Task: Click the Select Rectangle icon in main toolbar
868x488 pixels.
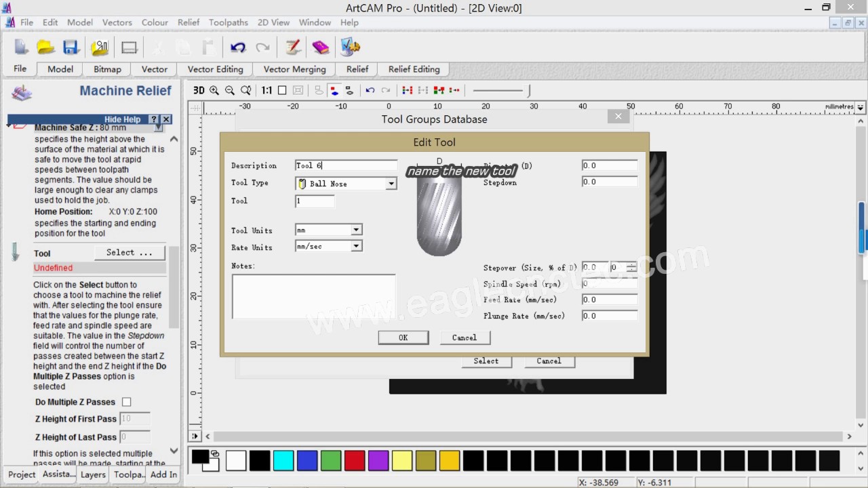Action: [129, 47]
